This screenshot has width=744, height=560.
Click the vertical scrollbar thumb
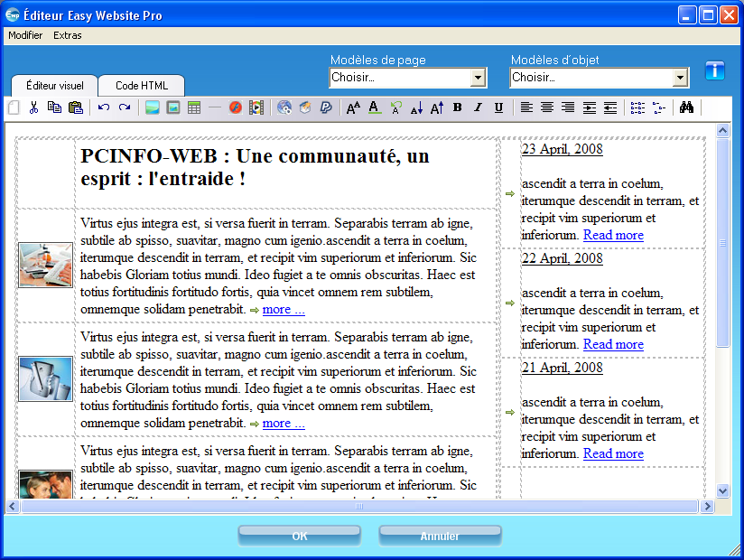pyautogui.click(x=722, y=243)
